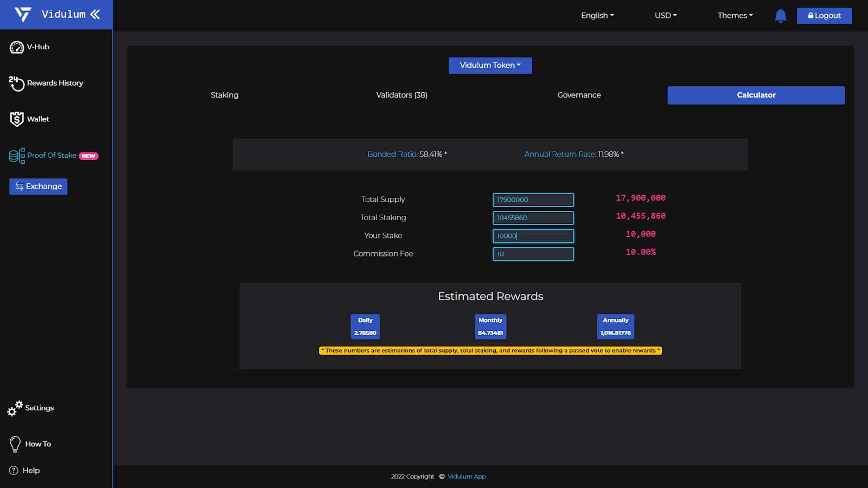Image resolution: width=868 pixels, height=488 pixels.
Task: Click Annual Return Rate 11.98% text
Action: [x=574, y=155]
